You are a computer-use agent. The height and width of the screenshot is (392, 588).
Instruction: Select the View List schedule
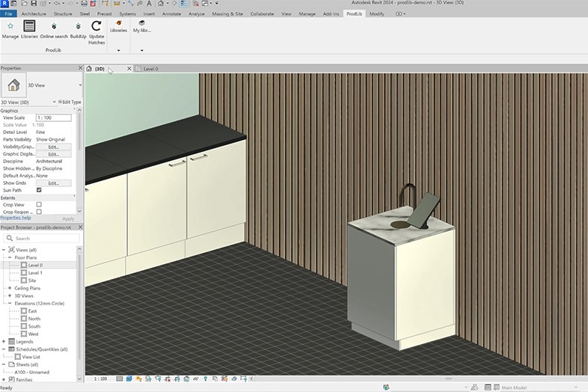31,357
